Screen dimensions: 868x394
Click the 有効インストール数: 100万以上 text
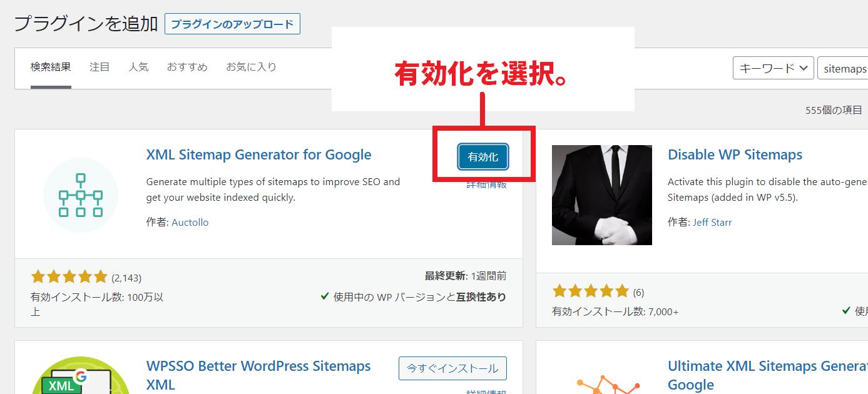(97, 304)
